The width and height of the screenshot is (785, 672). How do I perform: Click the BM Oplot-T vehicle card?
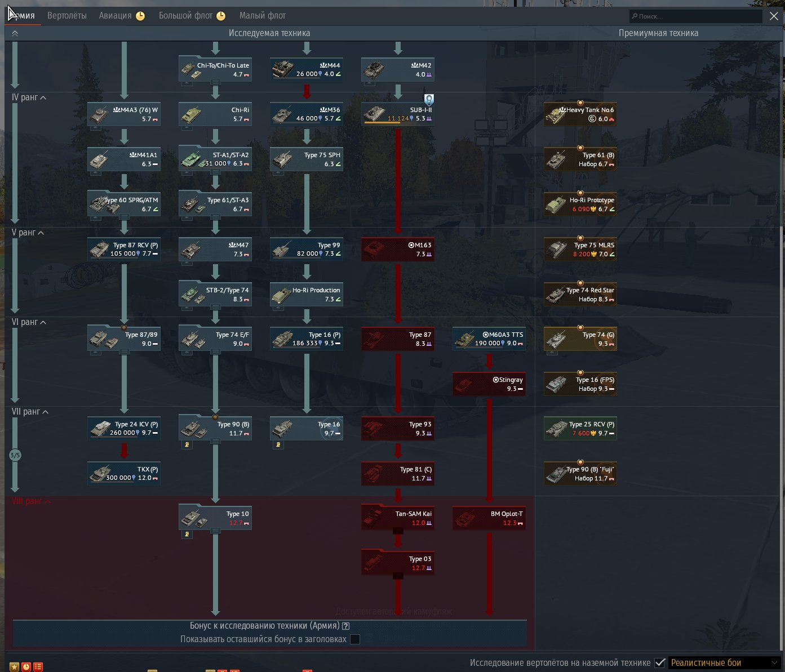(x=489, y=518)
